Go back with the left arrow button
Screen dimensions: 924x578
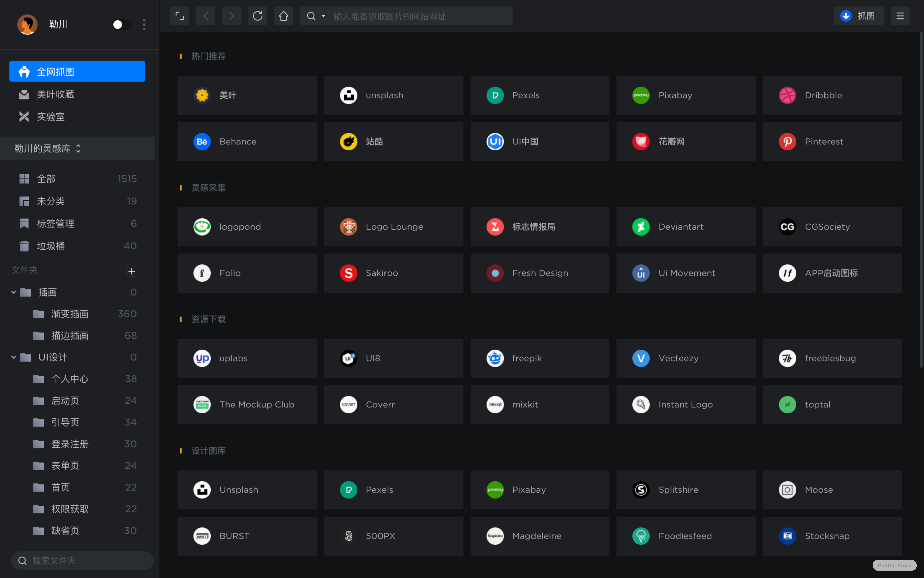pos(206,16)
